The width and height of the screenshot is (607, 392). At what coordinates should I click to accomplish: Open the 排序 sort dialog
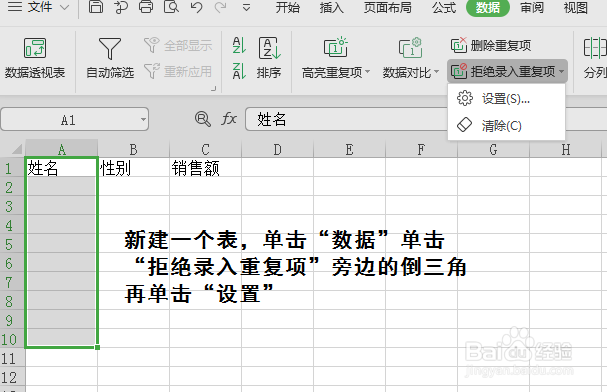pos(269,58)
